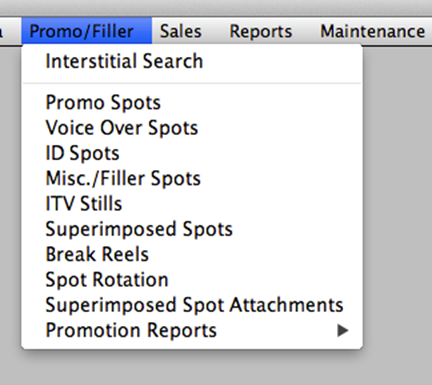Screen dimensions: 432x385
Task: Open the Maintenance menu
Action: click(373, 31)
